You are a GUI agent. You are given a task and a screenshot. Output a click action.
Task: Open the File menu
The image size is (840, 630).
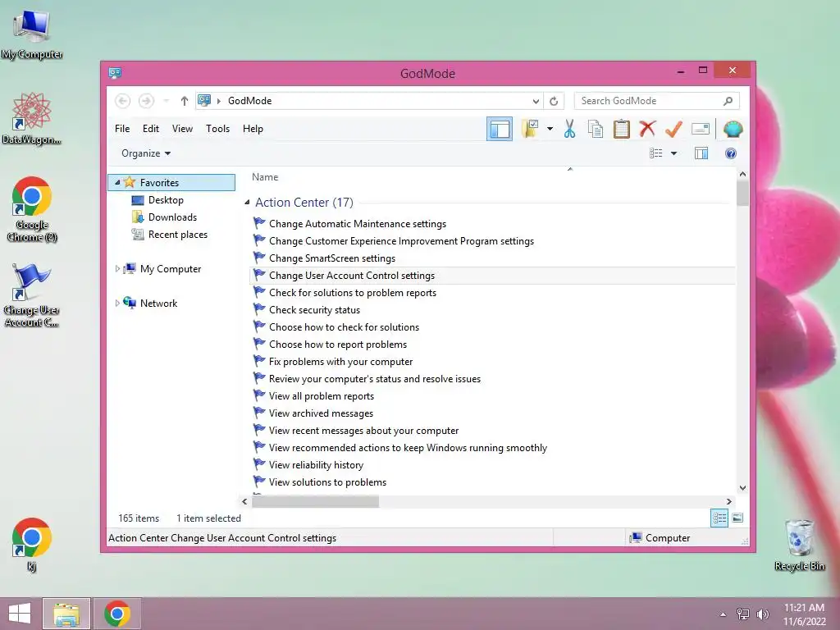(122, 129)
